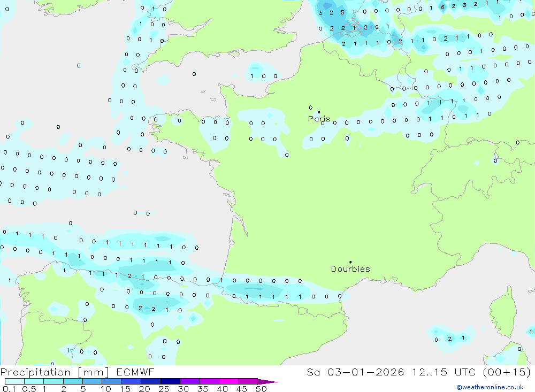Click the 'Sa 03-01-2026' date text
The width and height of the screenshot is (535, 392).
tap(356, 372)
